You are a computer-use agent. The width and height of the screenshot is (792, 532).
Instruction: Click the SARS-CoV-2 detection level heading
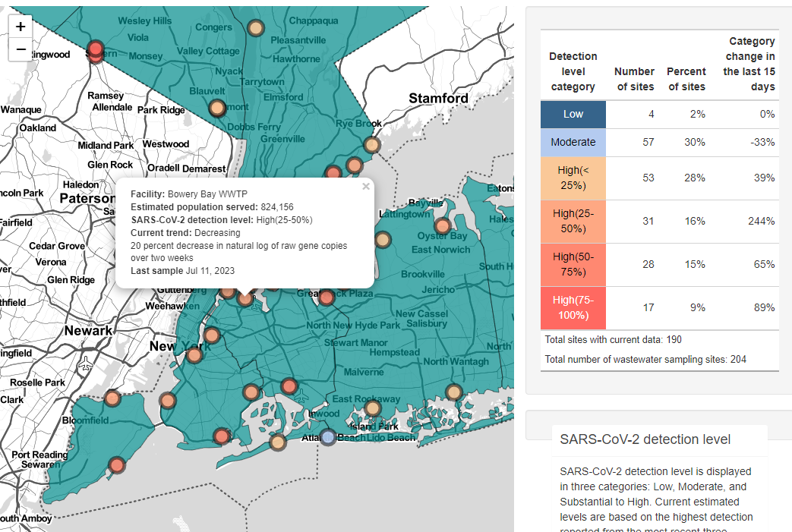[x=645, y=439]
